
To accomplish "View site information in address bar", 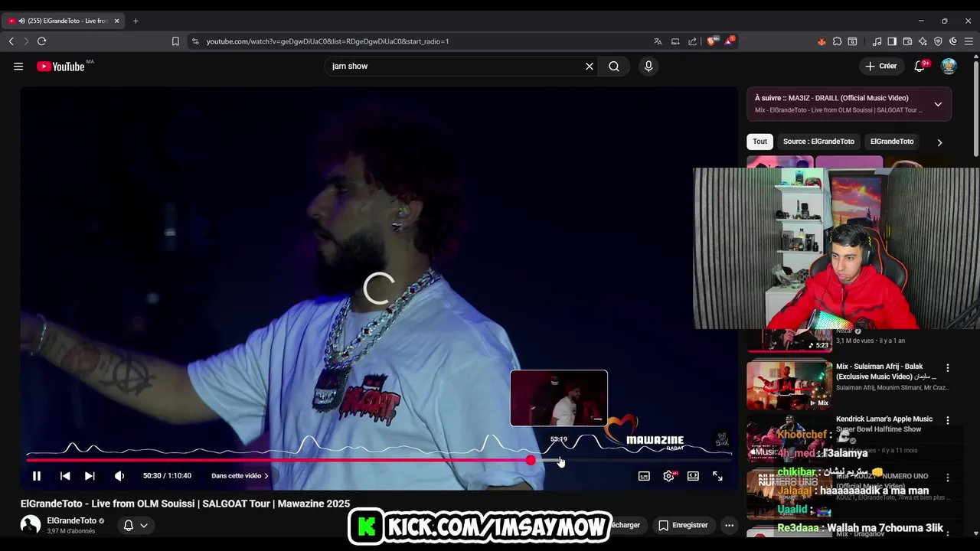I will point(195,41).
